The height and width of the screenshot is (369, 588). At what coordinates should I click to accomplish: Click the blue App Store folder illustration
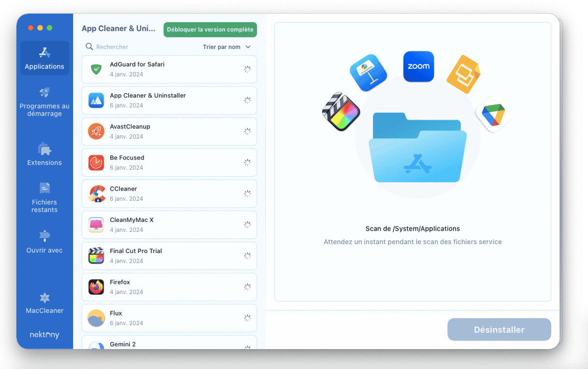coord(417,148)
